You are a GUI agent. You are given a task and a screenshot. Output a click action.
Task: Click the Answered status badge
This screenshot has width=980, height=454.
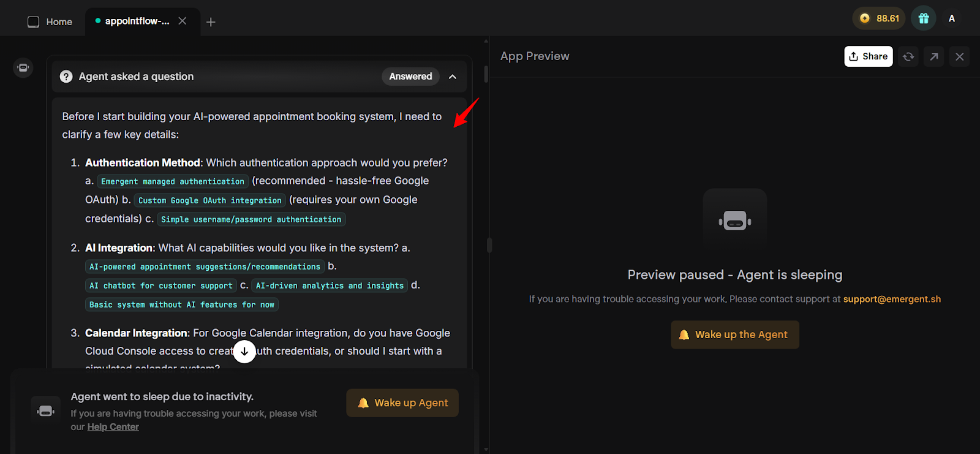click(x=410, y=77)
